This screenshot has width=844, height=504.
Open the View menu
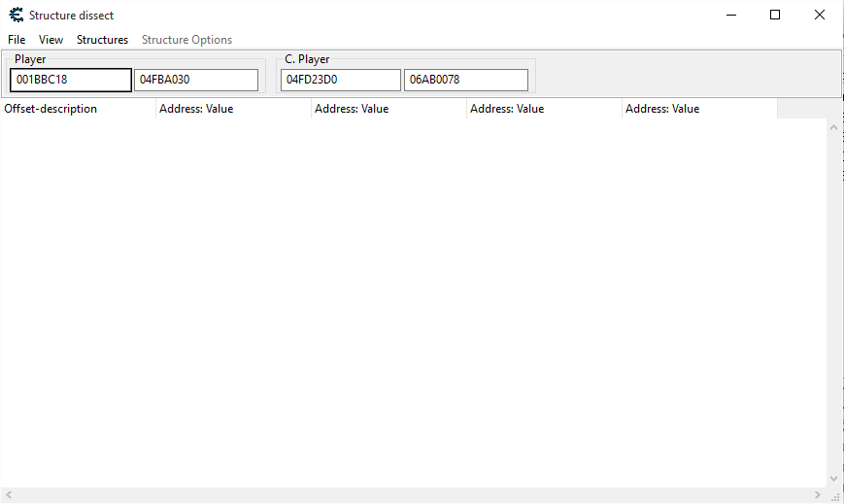pyautogui.click(x=51, y=40)
